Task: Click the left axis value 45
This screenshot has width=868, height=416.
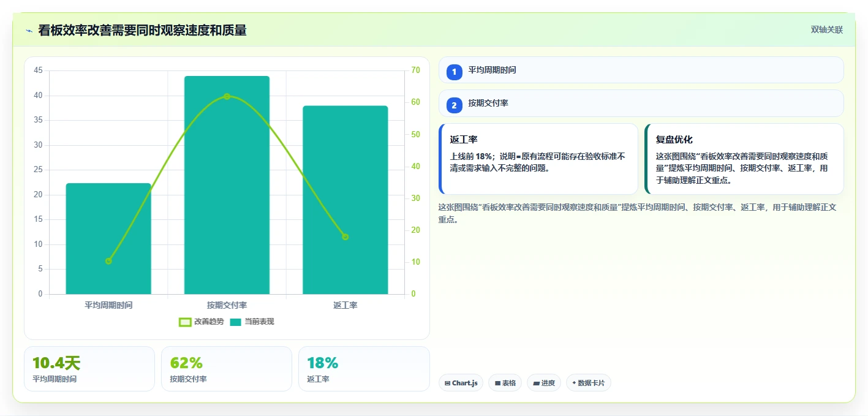Action: coord(38,70)
